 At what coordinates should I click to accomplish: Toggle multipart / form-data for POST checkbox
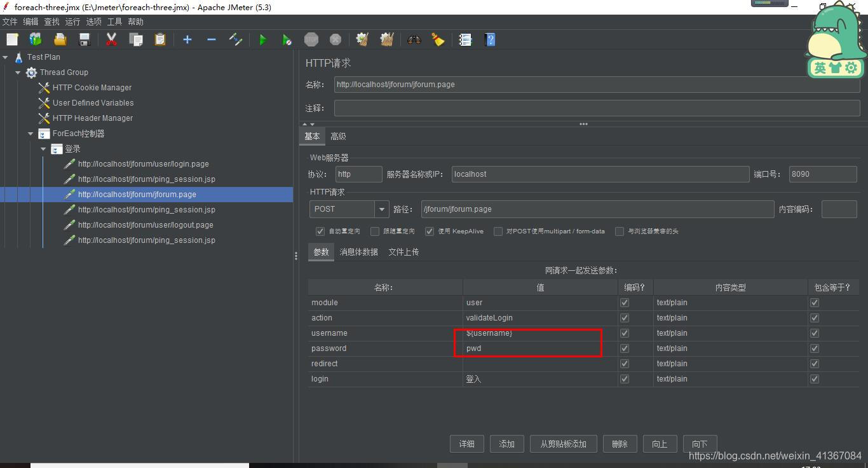coord(498,231)
